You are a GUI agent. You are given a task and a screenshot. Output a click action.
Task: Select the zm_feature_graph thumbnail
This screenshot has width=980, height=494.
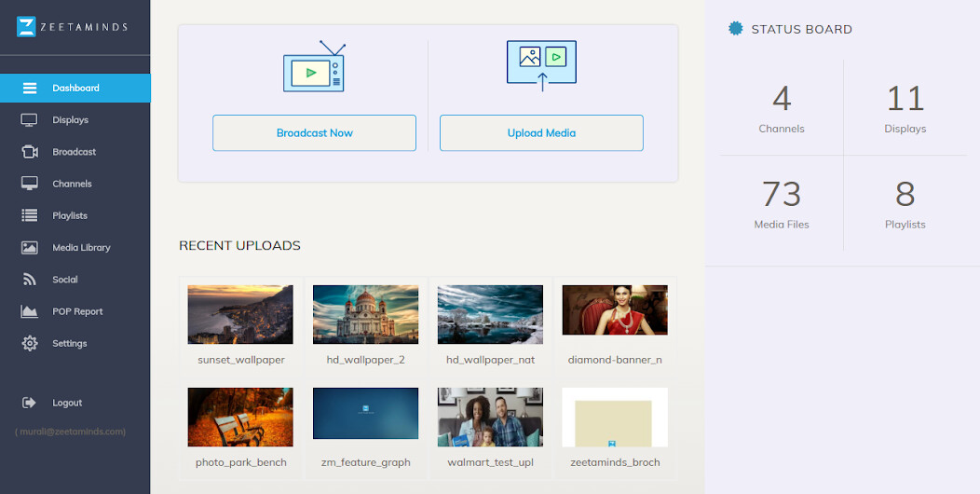[x=365, y=413]
